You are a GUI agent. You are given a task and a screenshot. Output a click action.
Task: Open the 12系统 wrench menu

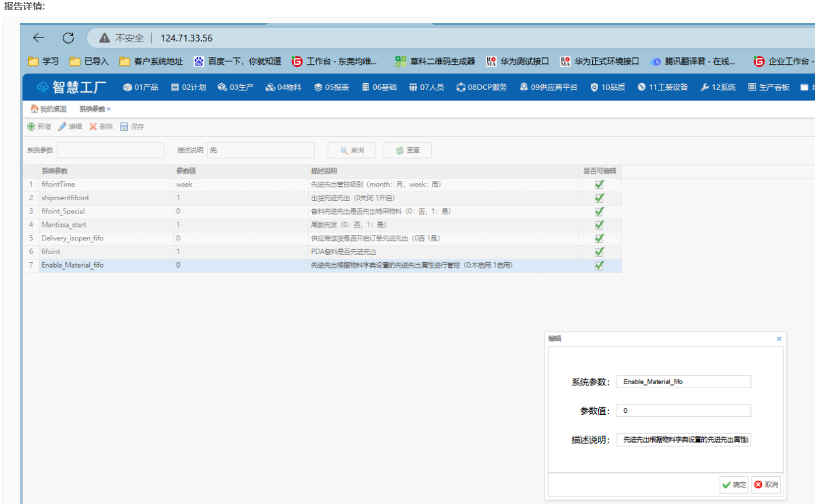tap(718, 87)
